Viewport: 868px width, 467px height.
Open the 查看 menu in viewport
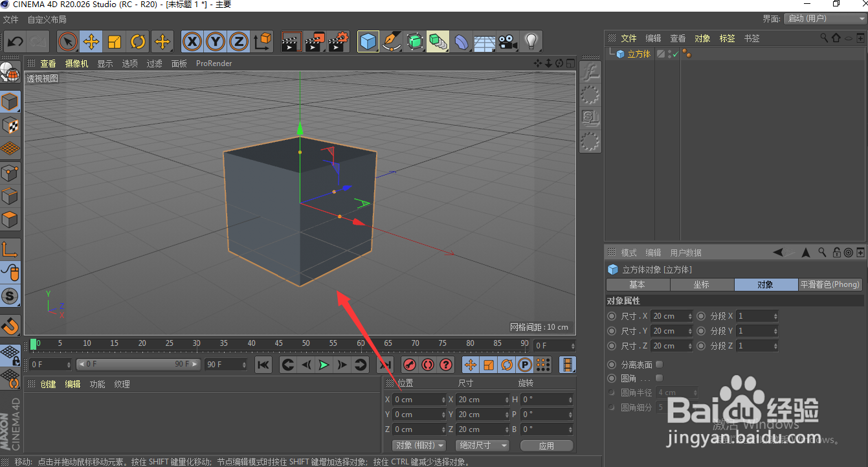tap(48, 63)
